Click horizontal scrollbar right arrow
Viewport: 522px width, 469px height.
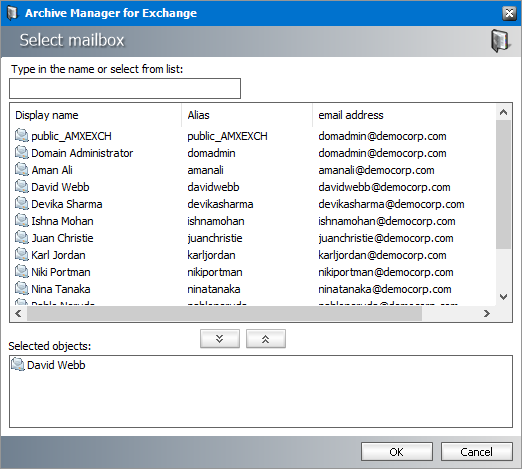[487, 313]
